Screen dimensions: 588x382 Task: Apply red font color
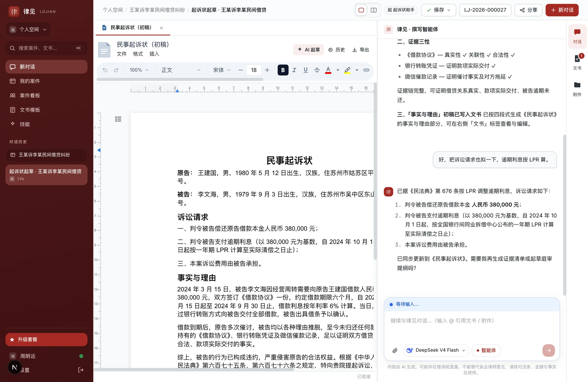tap(328, 70)
